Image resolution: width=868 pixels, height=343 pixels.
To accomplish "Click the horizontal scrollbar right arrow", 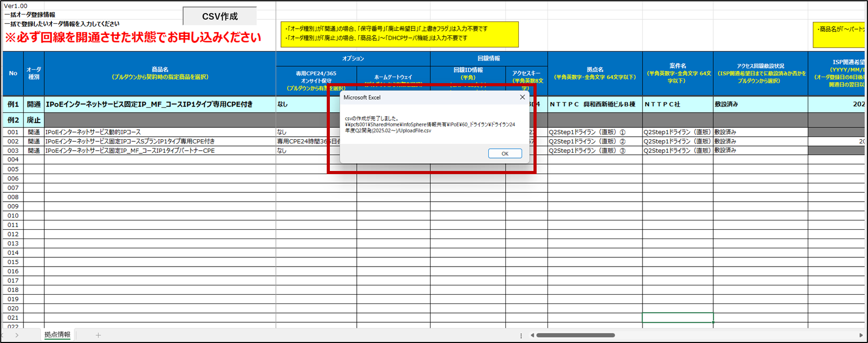I will click(861, 335).
